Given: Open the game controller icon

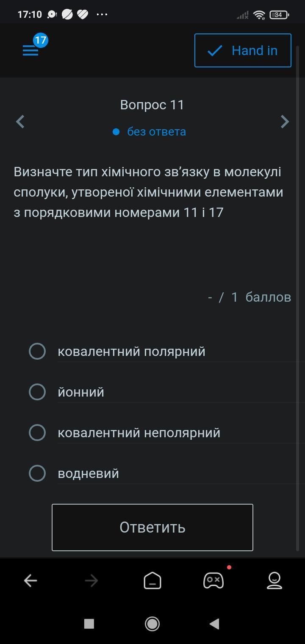Looking at the screenshot, I should click(213, 580).
